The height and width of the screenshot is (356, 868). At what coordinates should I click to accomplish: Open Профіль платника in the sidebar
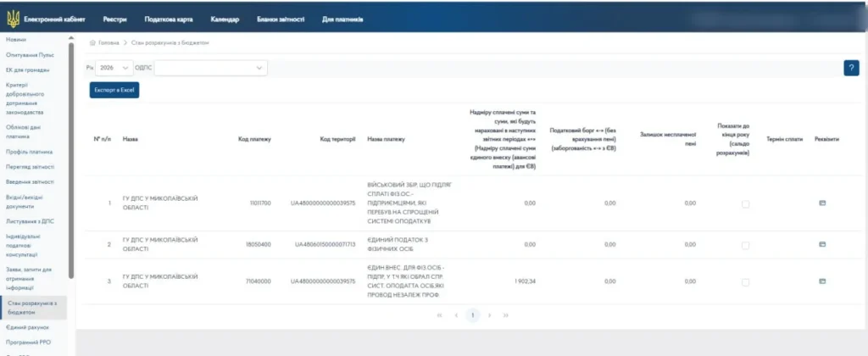pos(29,152)
